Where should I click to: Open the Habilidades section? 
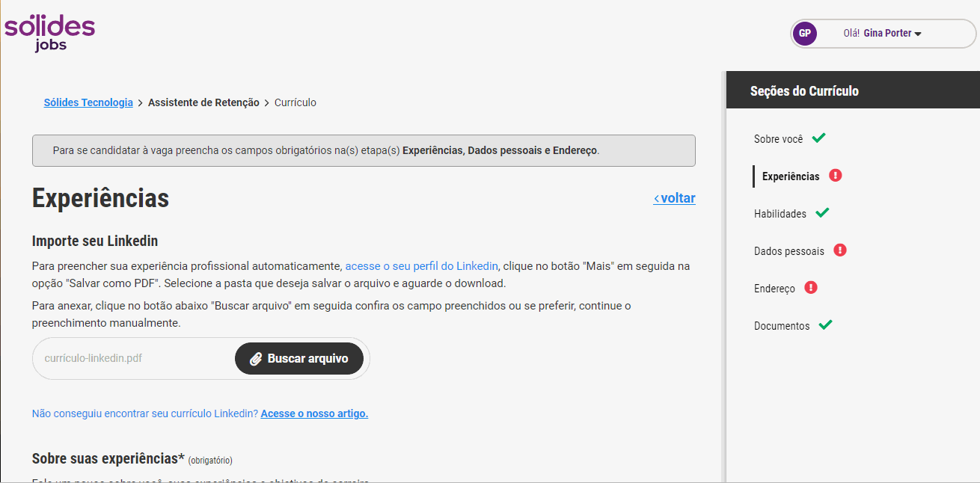780,214
